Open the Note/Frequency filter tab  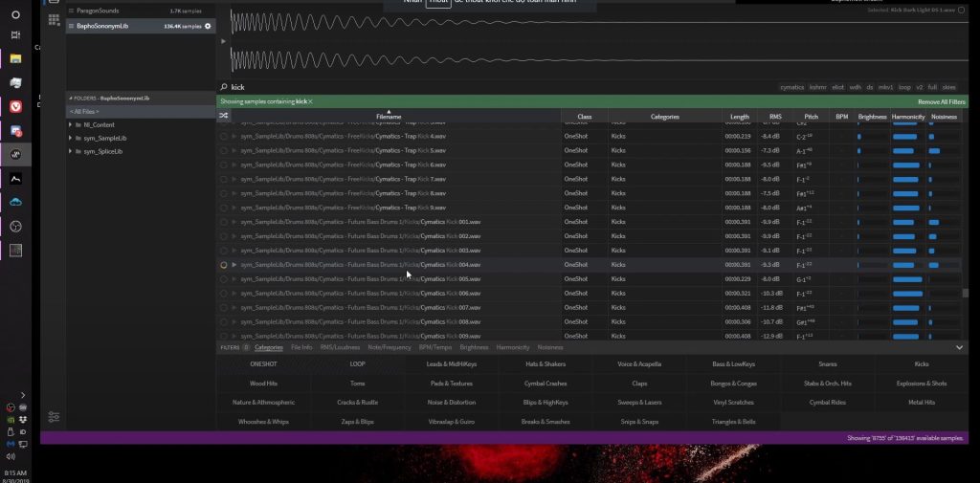click(x=390, y=347)
